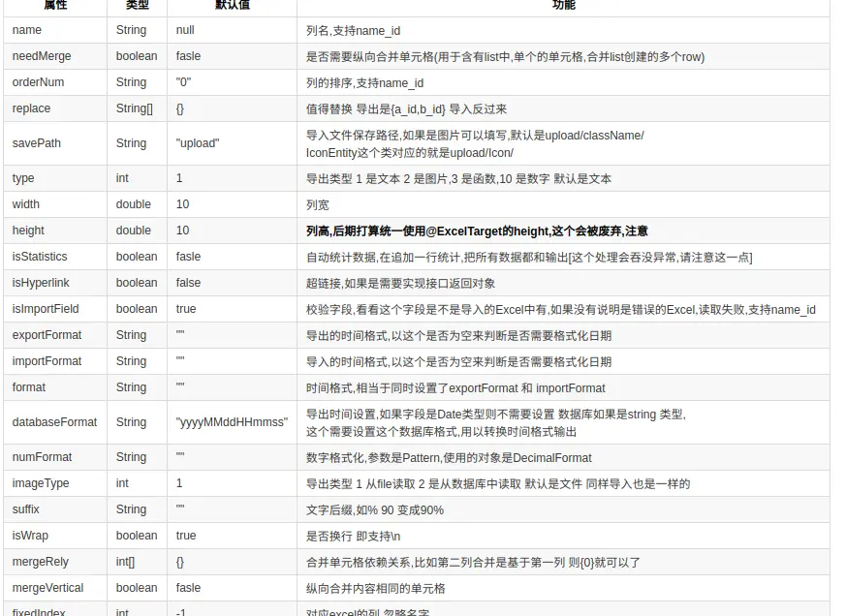
Task: Click the 'mergeRely' attribute cell
Action: [x=55, y=562]
